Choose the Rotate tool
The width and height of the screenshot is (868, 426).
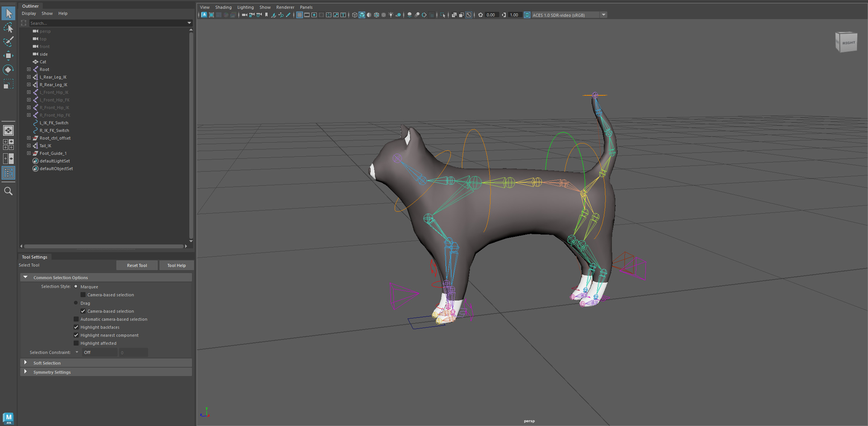[x=8, y=70]
